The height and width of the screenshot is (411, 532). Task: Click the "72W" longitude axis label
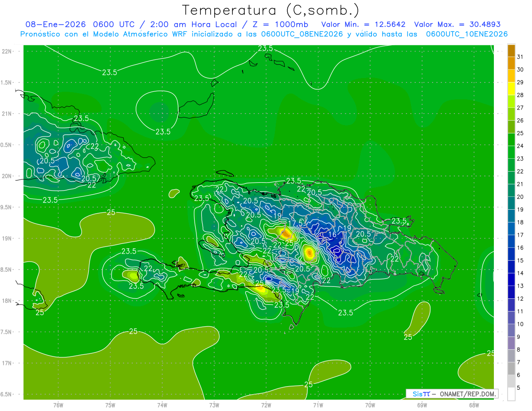[x=266, y=405]
